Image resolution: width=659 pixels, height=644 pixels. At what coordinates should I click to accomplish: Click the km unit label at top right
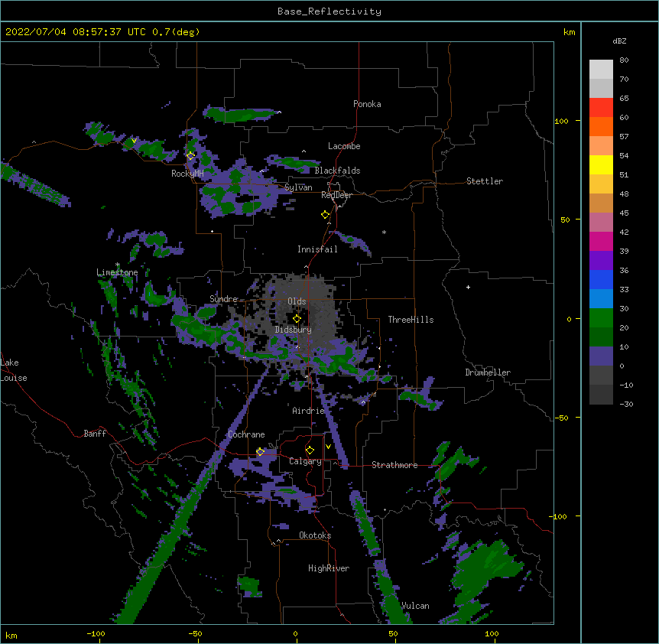tap(570, 32)
